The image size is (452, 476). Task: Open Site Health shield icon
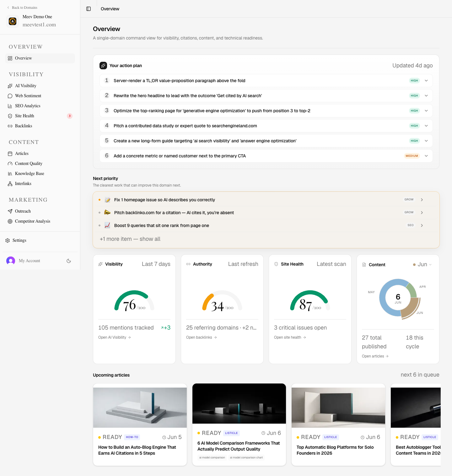click(x=10, y=116)
